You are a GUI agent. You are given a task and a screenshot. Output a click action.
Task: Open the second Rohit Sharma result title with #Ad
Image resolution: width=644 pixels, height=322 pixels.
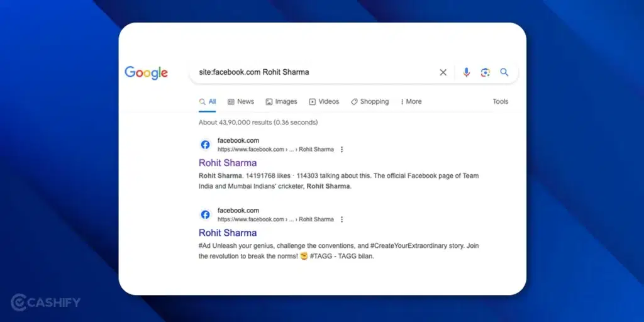click(228, 233)
